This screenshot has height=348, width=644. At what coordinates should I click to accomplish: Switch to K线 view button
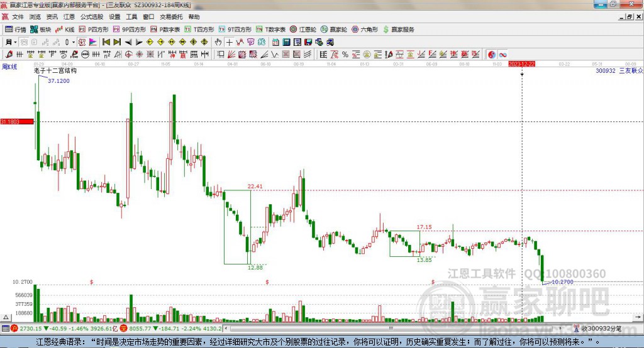65,30
